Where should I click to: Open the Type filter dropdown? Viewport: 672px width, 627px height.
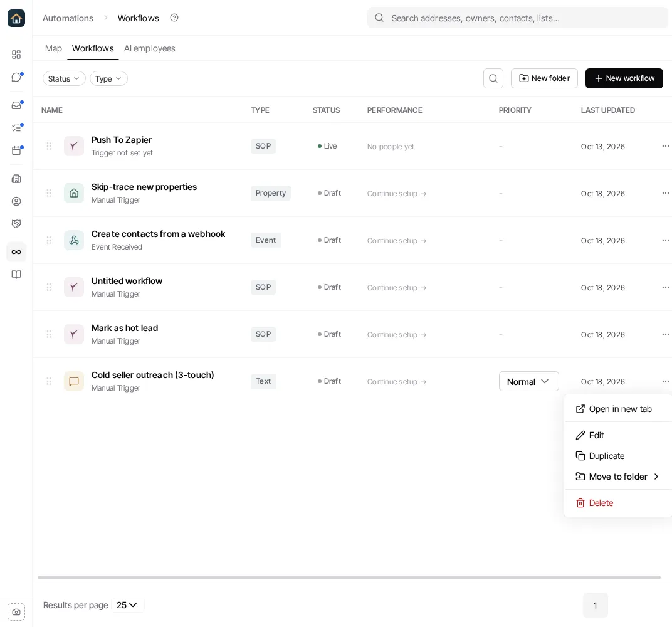click(x=108, y=78)
